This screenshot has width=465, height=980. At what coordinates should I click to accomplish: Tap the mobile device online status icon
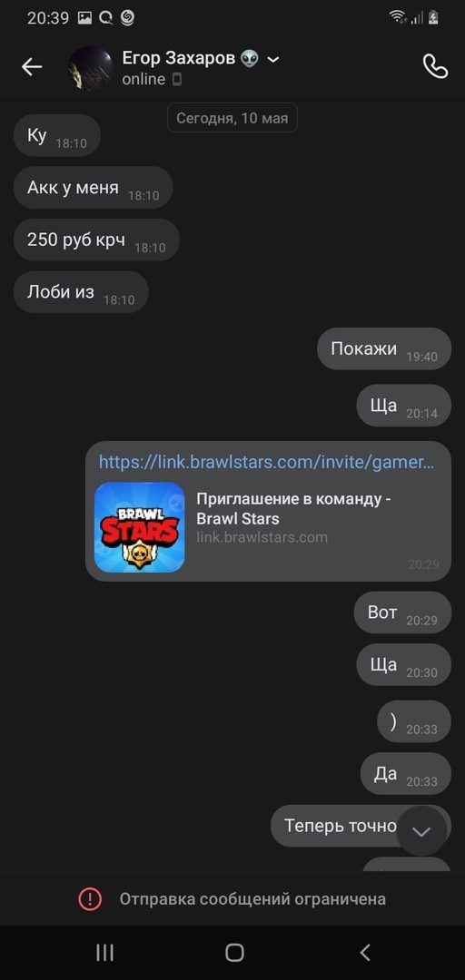pyautogui.click(x=177, y=79)
